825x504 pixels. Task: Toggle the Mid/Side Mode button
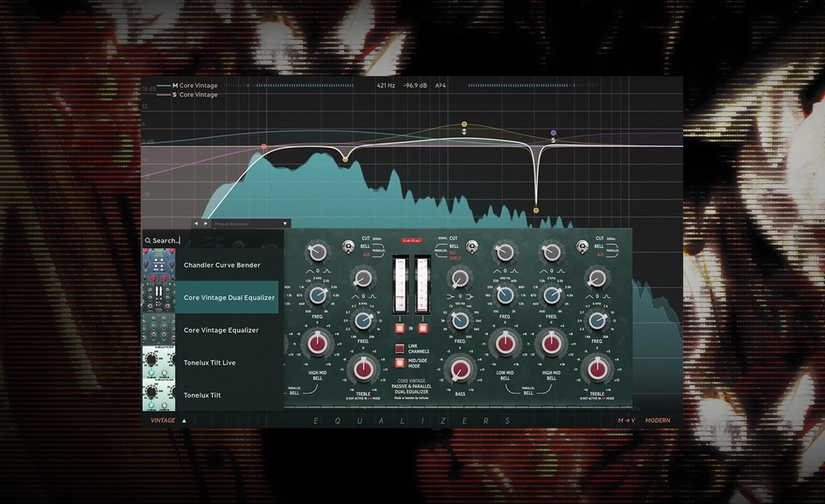(x=400, y=363)
